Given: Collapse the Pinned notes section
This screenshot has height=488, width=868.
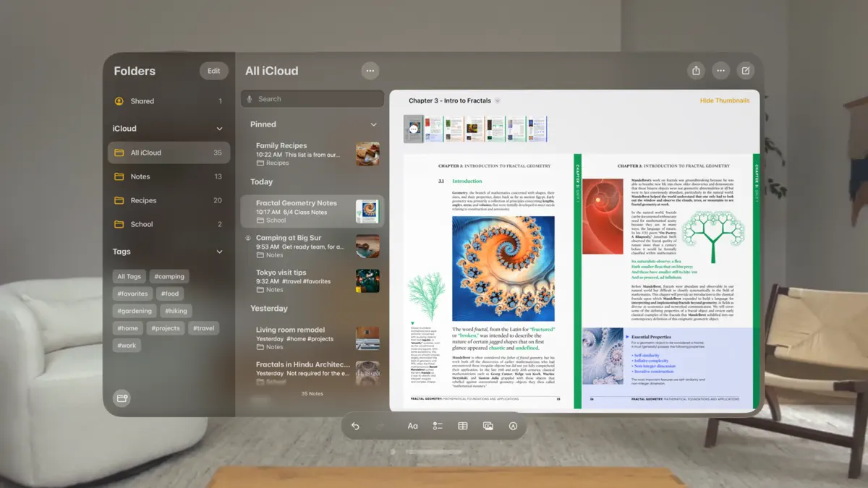Looking at the screenshot, I should click(x=374, y=124).
